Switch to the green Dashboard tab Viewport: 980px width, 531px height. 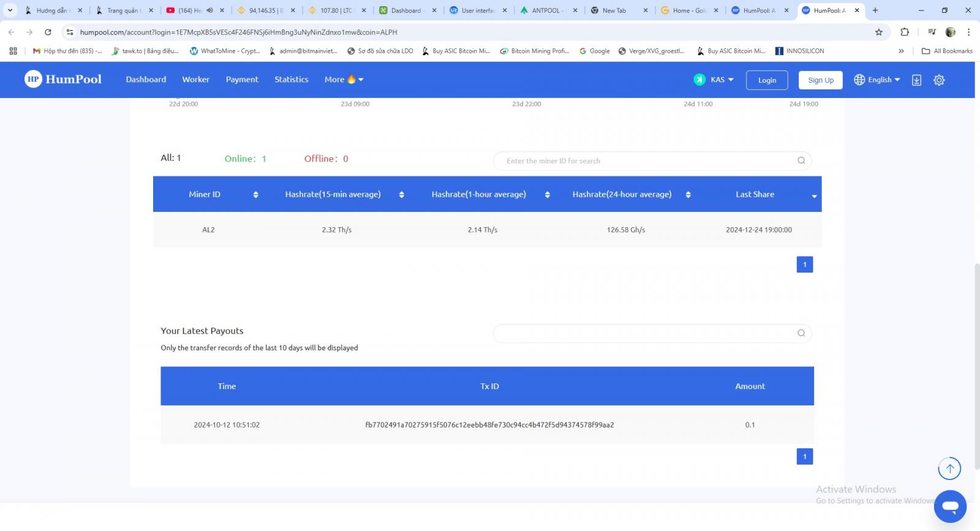[x=408, y=10]
